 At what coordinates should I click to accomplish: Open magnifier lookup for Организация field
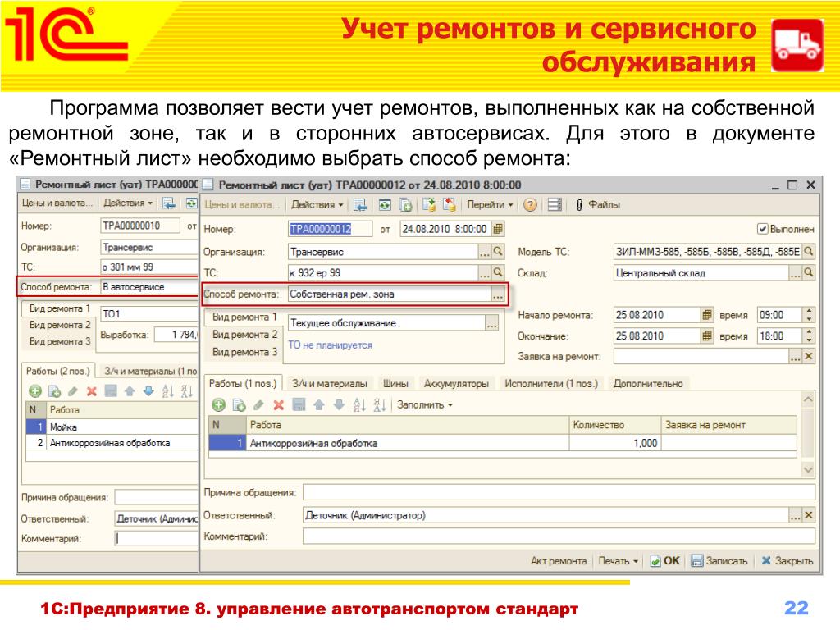[x=498, y=251]
